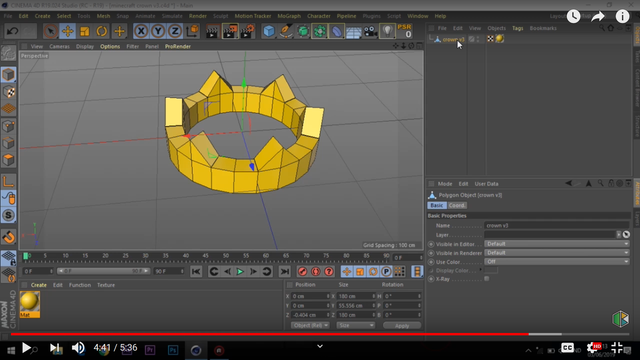Open the Use Color dropdown
Image resolution: width=640 pixels, height=360 pixels.
point(557,262)
